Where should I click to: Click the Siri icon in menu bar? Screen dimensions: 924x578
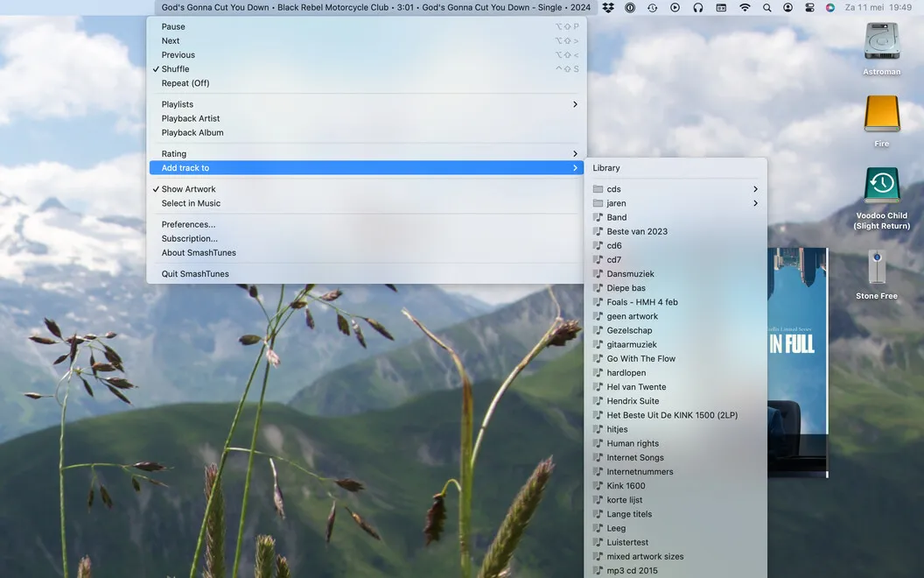tap(830, 8)
